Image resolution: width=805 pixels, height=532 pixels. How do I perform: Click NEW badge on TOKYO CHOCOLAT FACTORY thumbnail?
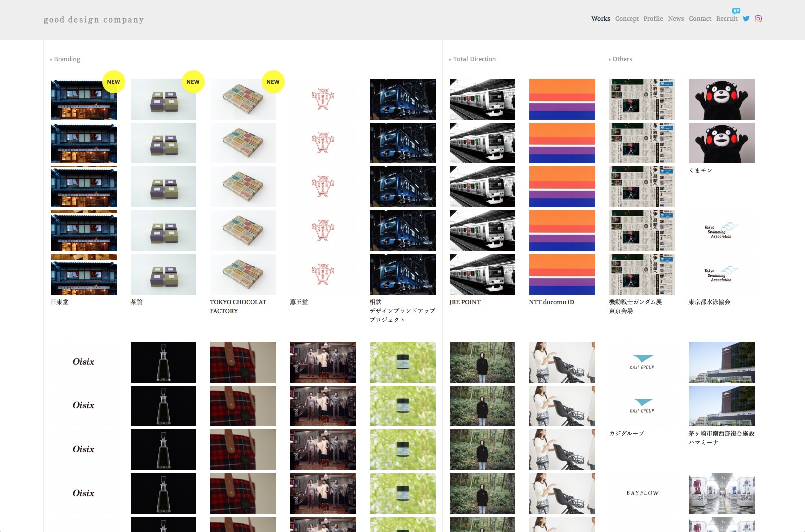click(x=273, y=82)
